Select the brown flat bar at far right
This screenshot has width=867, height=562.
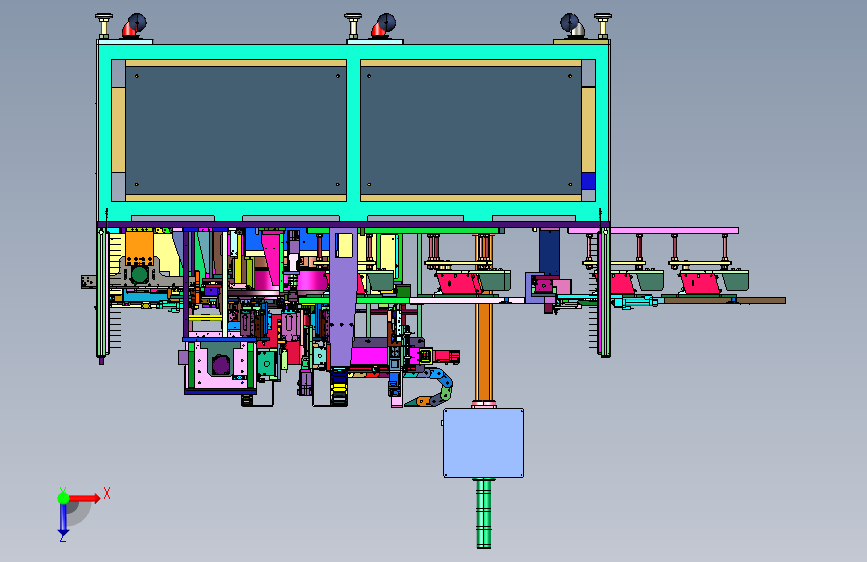pos(724,300)
